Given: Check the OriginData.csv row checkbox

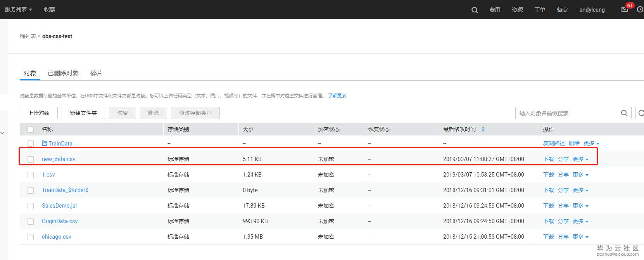Looking at the screenshot, I should 31,222.
